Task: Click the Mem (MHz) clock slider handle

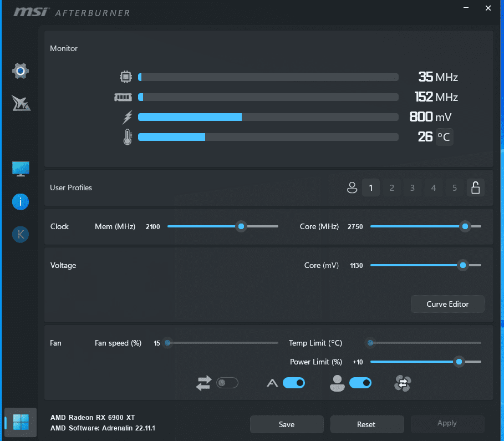Action: pos(241,226)
